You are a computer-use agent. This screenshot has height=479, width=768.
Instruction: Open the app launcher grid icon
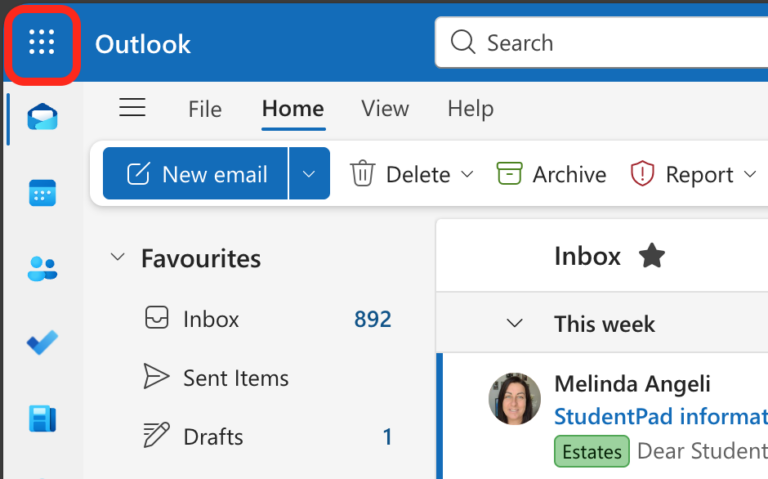click(x=42, y=43)
